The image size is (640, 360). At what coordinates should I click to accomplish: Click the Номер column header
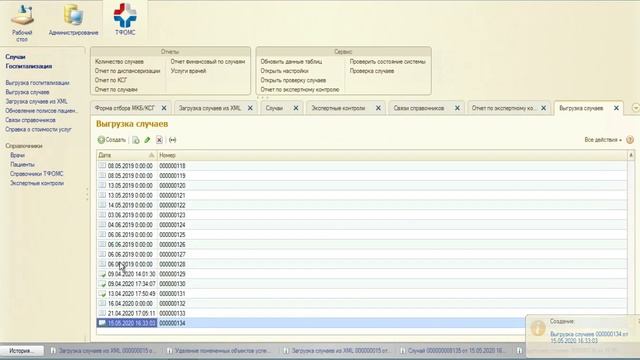click(392, 155)
